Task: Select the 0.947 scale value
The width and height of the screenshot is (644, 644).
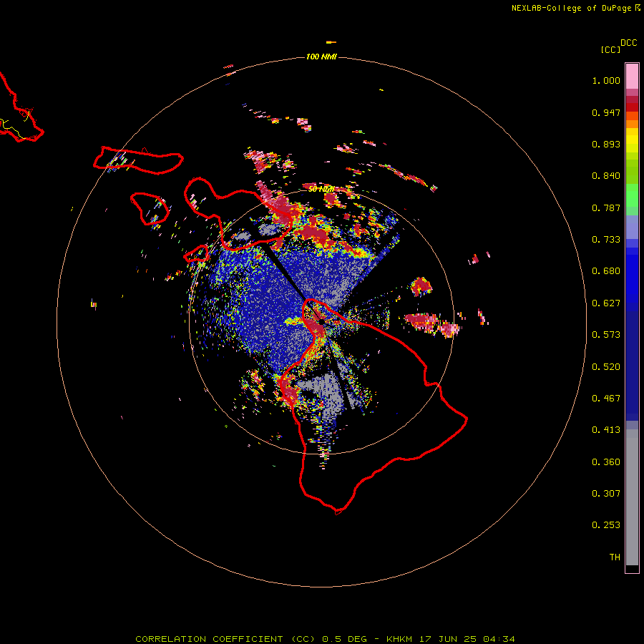Action: [x=606, y=112]
